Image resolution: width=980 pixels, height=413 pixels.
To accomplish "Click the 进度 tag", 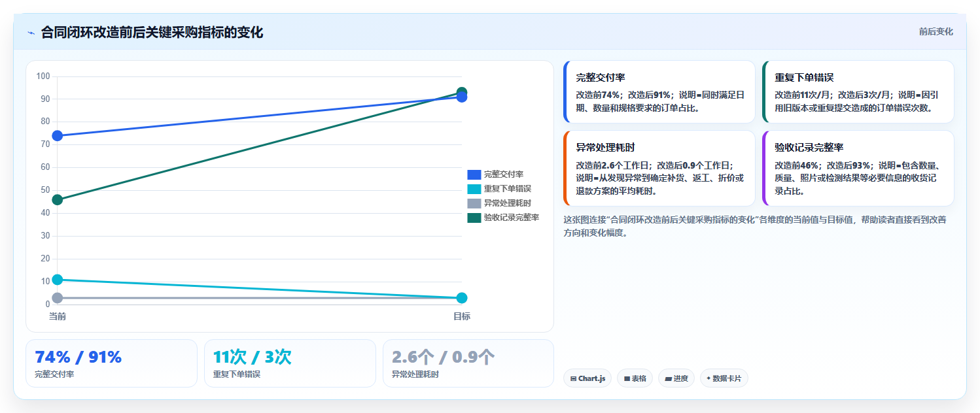I will tap(676, 378).
